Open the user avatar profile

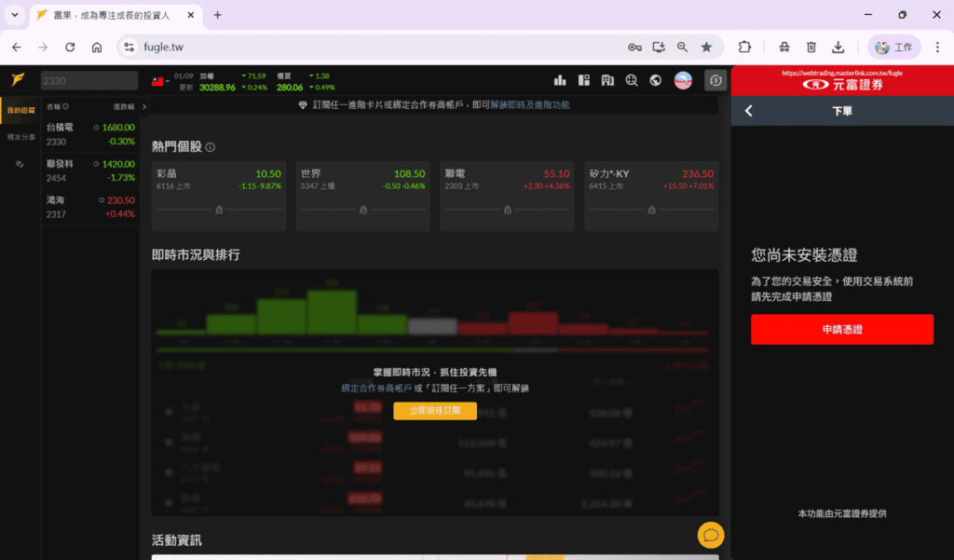(x=683, y=80)
